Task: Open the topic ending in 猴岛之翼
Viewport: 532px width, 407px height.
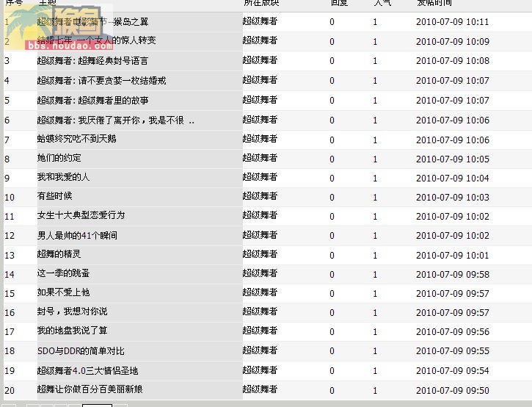Action: (92, 22)
